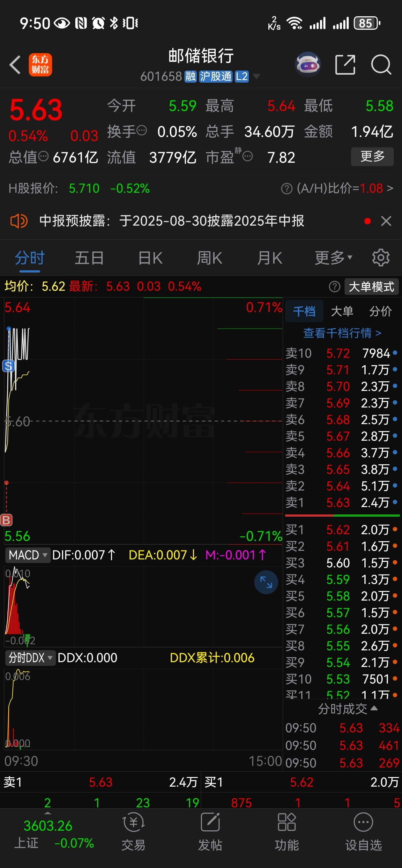Tap 买1 5.62 row in order book
Image resolution: width=402 pixels, height=868 pixels.
point(342,530)
